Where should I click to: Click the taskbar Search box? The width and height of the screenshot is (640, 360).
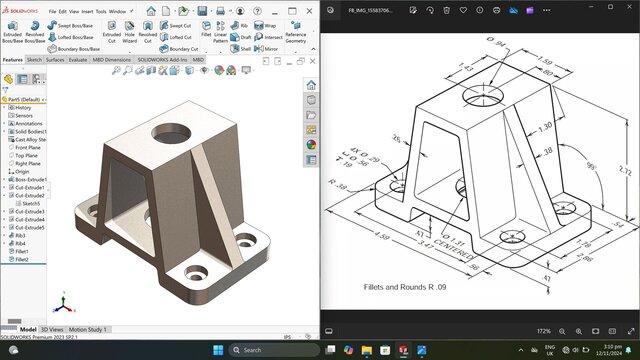[274, 350]
